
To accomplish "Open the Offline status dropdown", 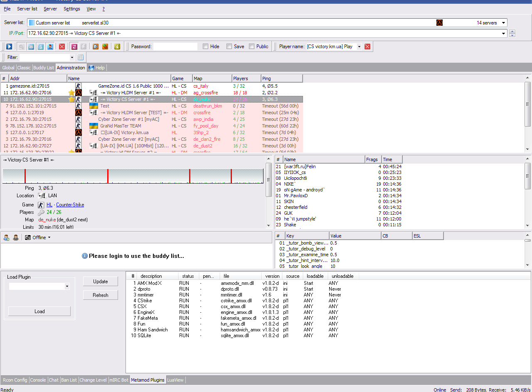I will [49, 238].
